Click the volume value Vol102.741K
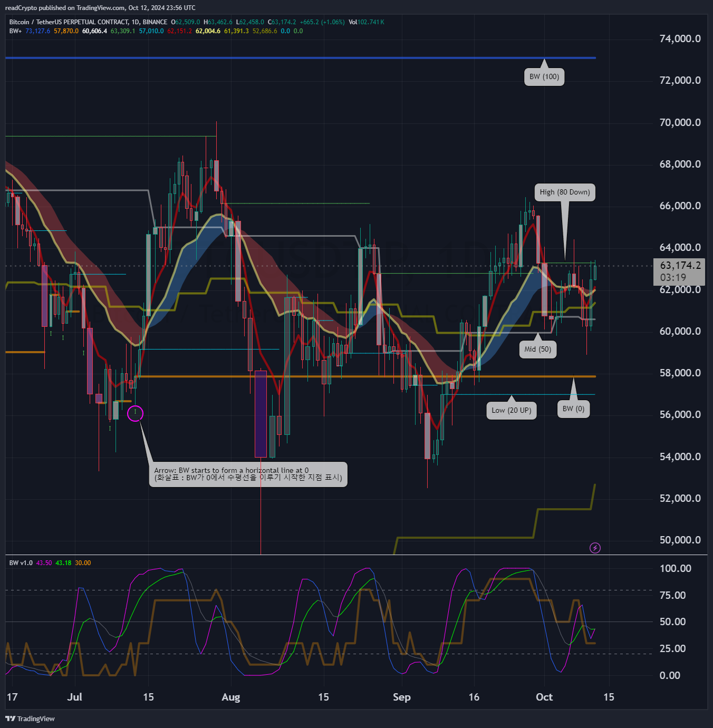The image size is (713, 728). click(367, 22)
